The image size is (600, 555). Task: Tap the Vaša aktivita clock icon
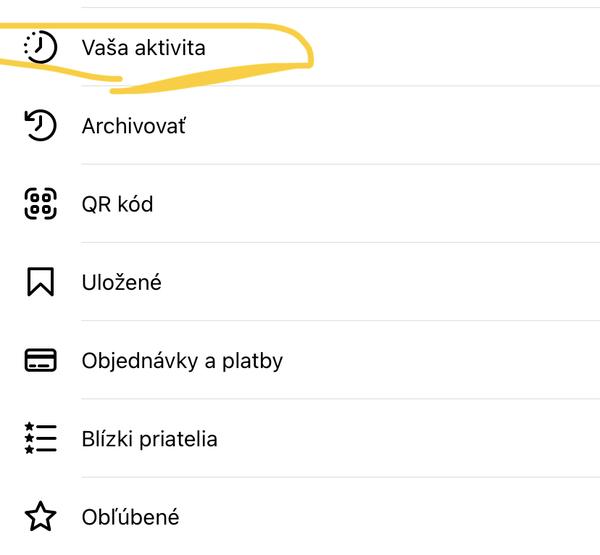coord(40,47)
